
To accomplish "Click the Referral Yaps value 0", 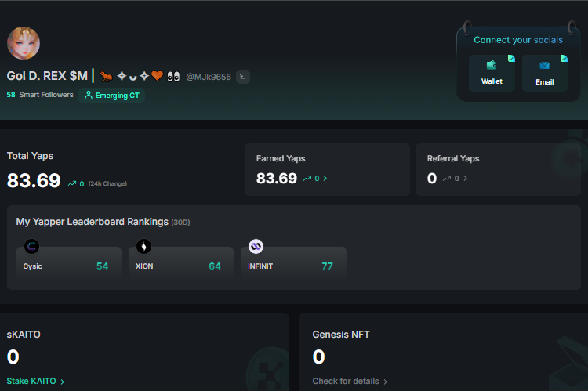I will click(x=432, y=179).
